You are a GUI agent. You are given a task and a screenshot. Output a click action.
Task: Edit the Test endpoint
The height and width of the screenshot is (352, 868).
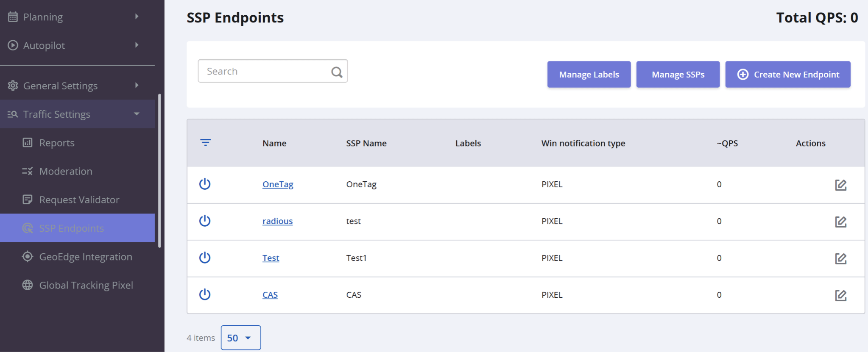(x=840, y=259)
